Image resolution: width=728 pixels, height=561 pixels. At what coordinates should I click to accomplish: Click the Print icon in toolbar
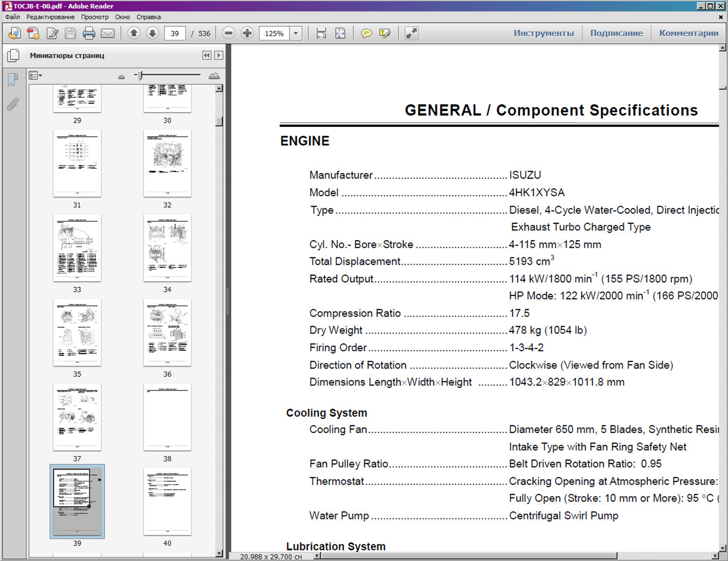[x=89, y=33]
